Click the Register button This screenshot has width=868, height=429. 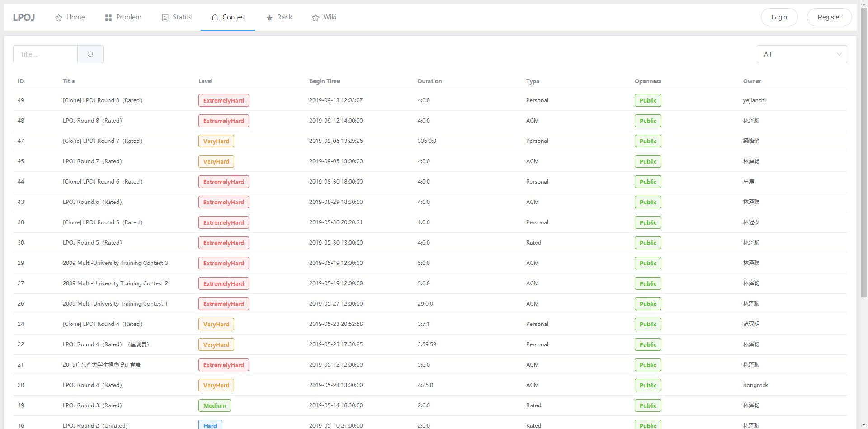pos(829,17)
